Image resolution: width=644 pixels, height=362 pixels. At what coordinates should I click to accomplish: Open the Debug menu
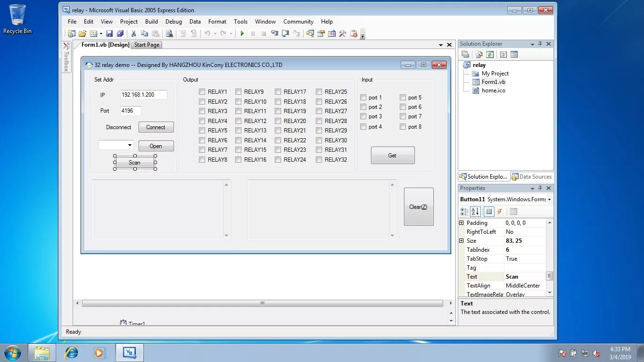[x=173, y=22]
